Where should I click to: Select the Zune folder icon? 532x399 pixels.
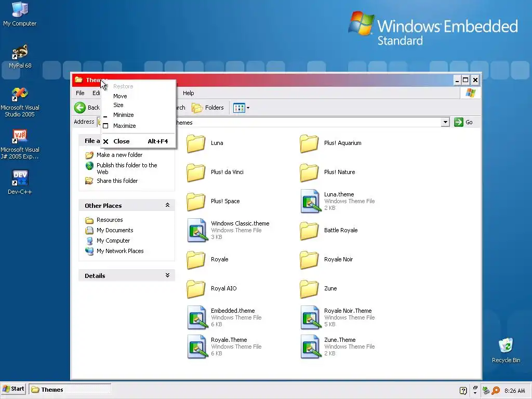point(309,289)
